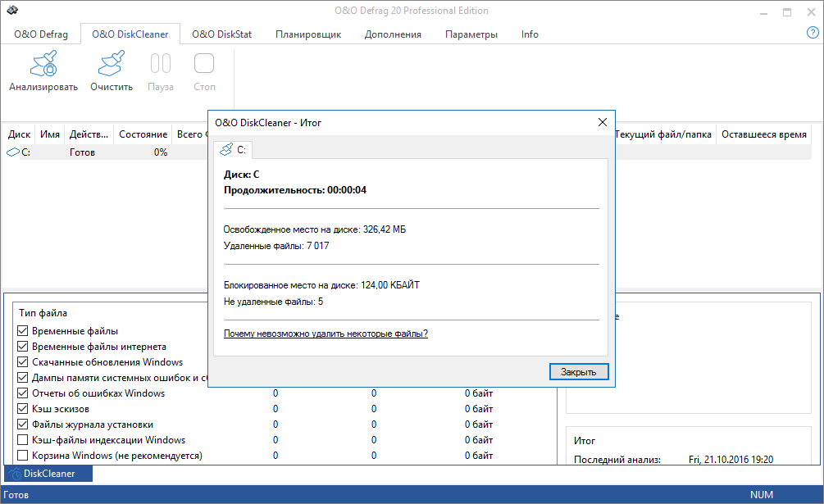Click the Готов status bar text

tap(16, 494)
